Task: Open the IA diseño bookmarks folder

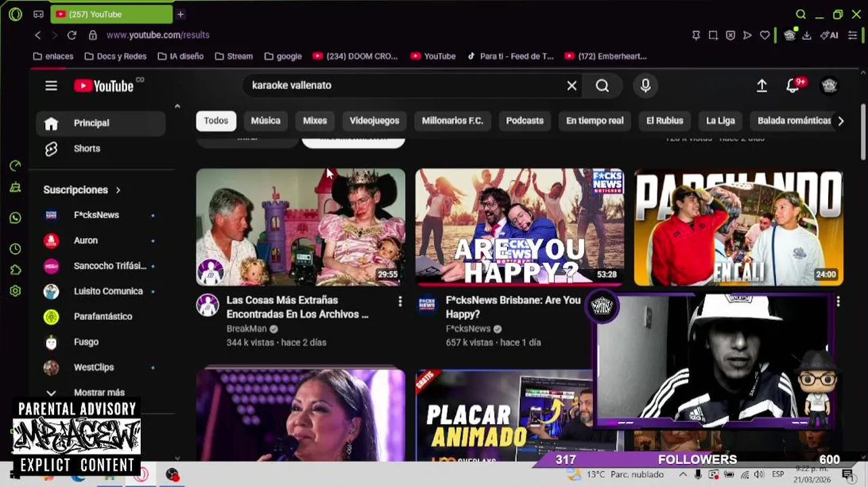Action: tap(180, 56)
